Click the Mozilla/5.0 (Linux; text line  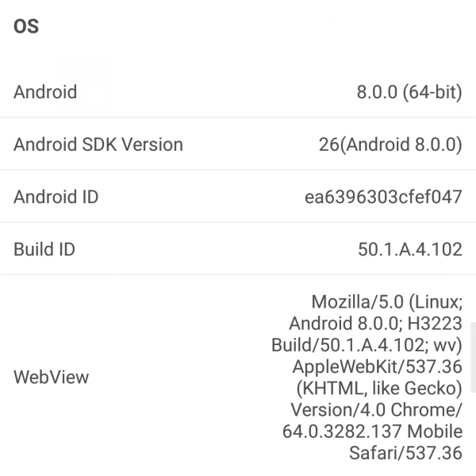(x=386, y=302)
